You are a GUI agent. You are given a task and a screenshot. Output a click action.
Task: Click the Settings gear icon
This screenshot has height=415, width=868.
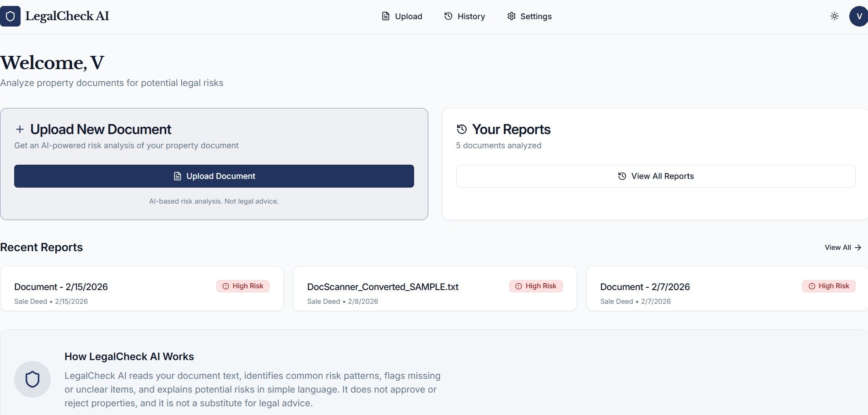coord(511,16)
